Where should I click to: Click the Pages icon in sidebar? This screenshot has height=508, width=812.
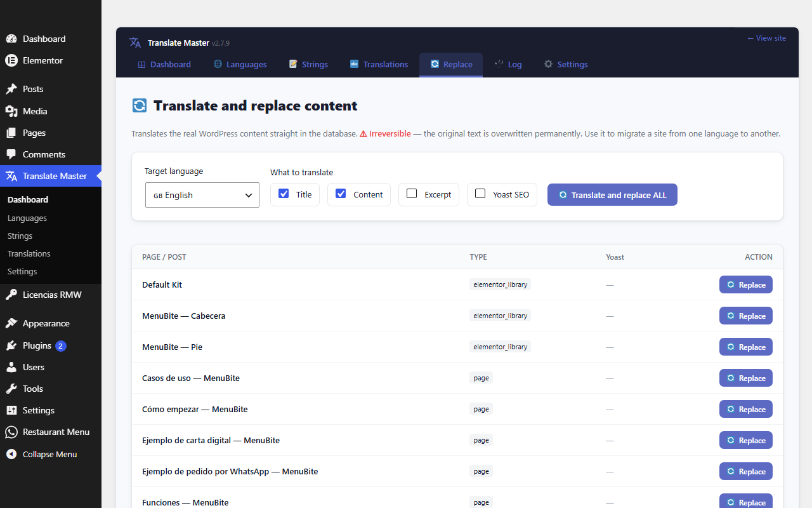11,133
